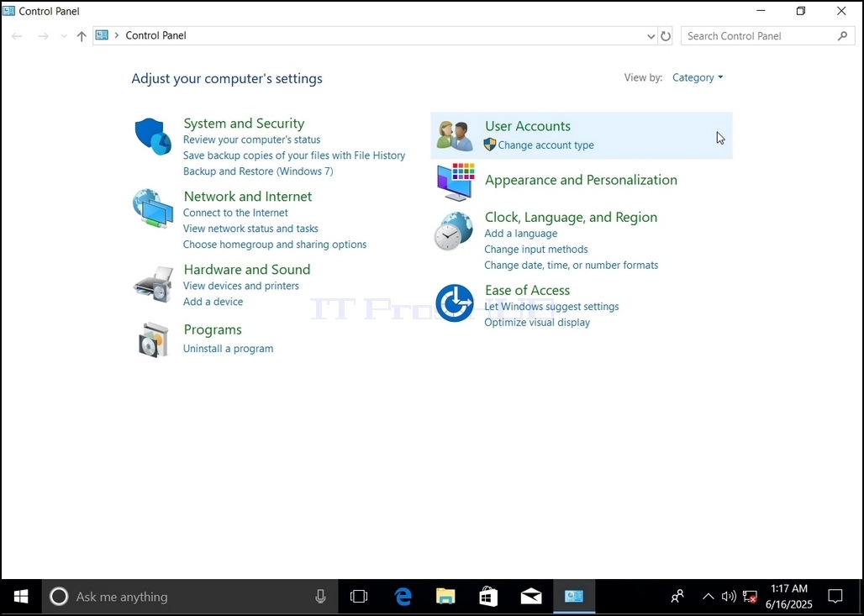Open File Explorer from the taskbar
Screen dimensions: 864x616
(445, 596)
